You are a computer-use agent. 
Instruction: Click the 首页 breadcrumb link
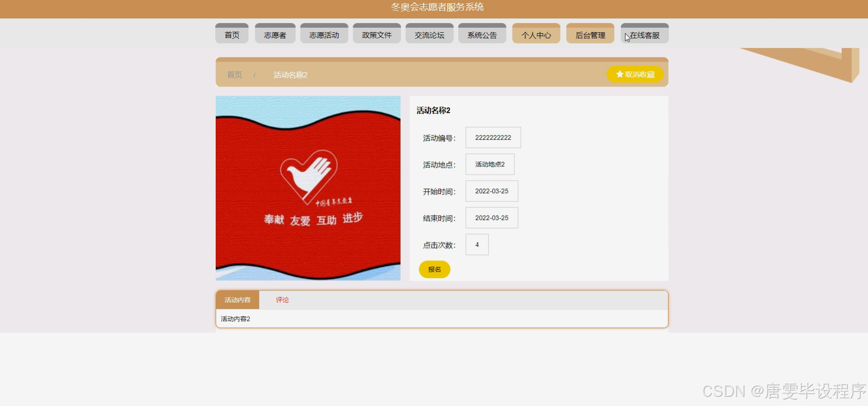click(x=235, y=75)
